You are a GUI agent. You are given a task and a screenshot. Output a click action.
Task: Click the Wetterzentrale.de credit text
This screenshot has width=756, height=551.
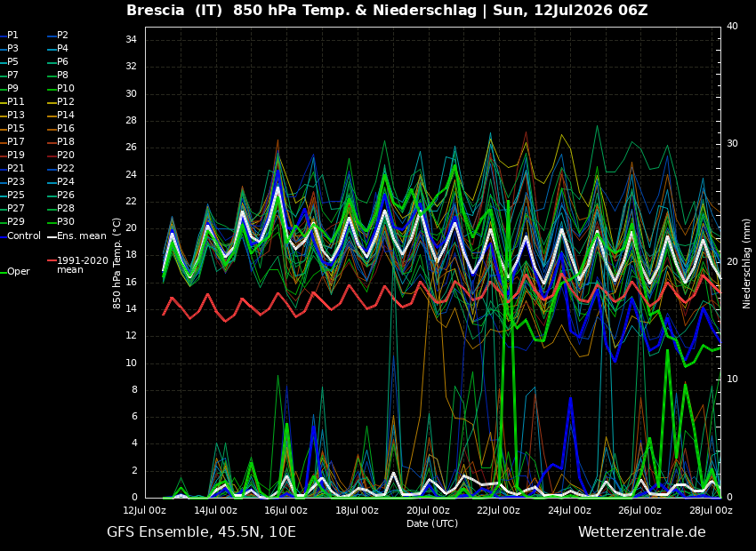(642, 532)
